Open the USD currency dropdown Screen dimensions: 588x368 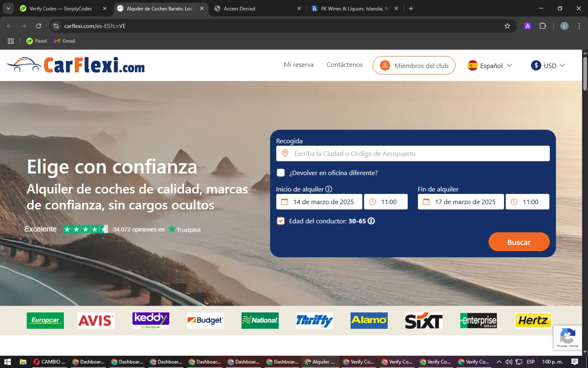click(x=548, y=66)
